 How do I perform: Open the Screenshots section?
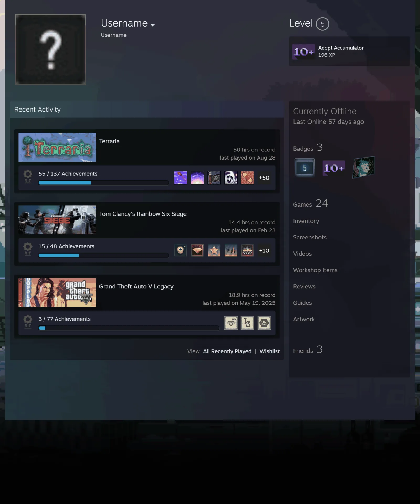310,237
